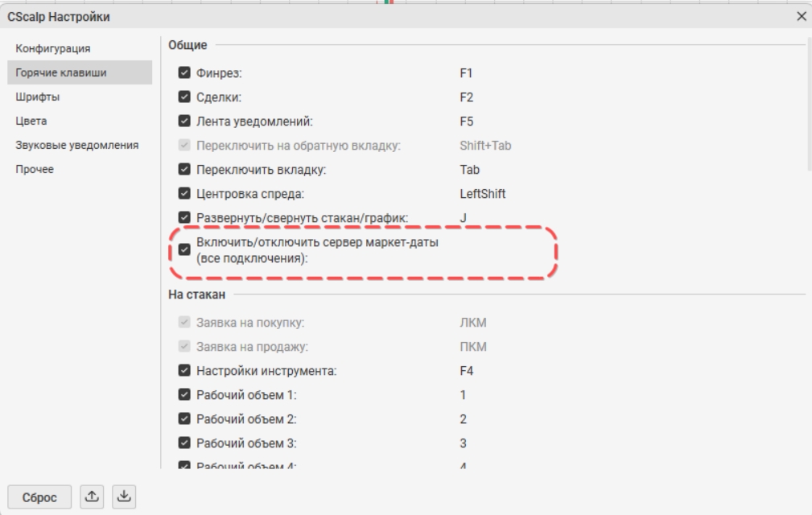This screenshot has width=812, height=515.
Task: Uncheck Настройки инструмента checkbox
Action: point(184,371)
